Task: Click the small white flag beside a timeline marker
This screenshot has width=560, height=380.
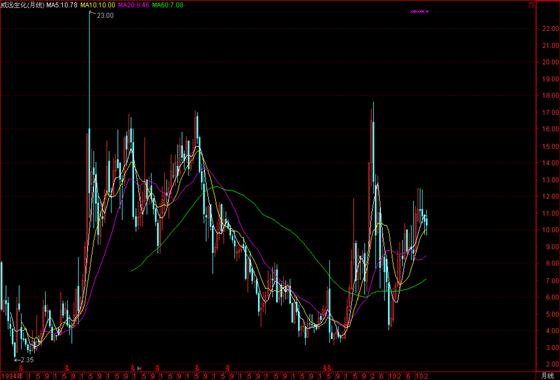Action: [x=139, y=368]
